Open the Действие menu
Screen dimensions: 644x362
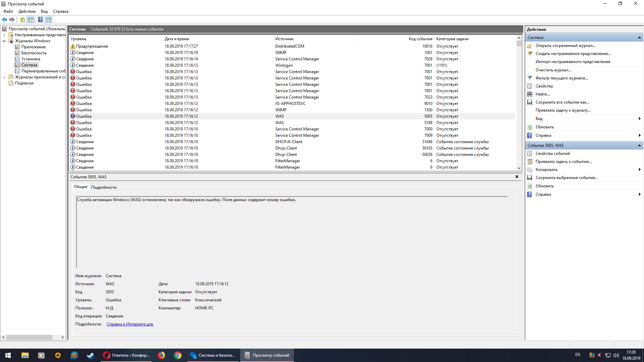pos(27,11)
